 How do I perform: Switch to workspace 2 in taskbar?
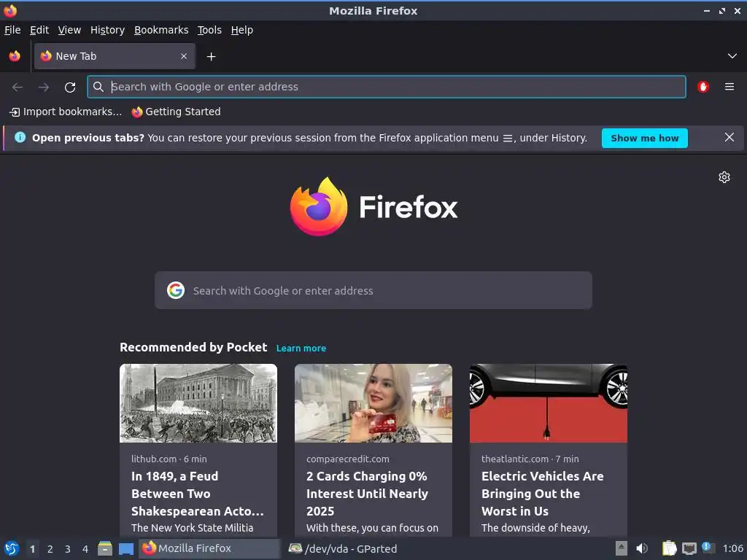point(50,549)
